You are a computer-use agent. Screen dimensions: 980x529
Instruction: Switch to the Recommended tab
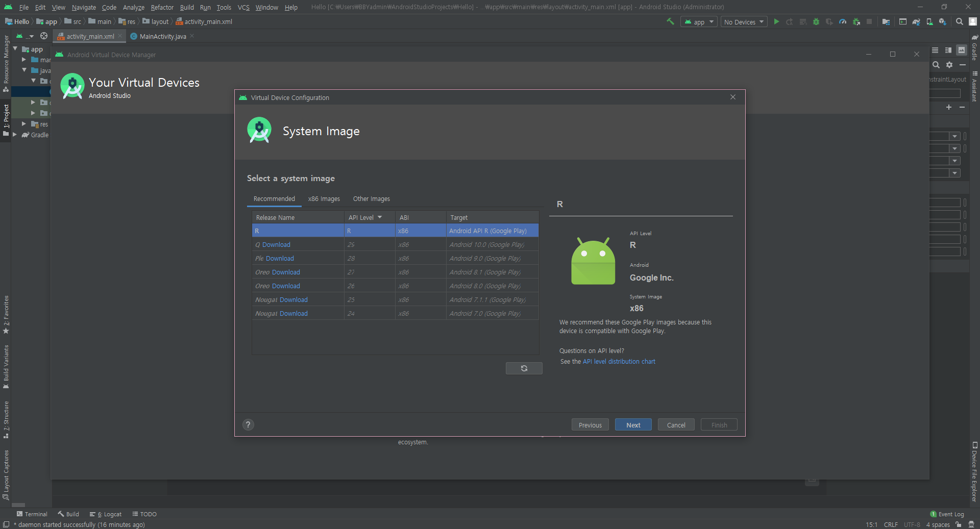click(x=274, y=198)
